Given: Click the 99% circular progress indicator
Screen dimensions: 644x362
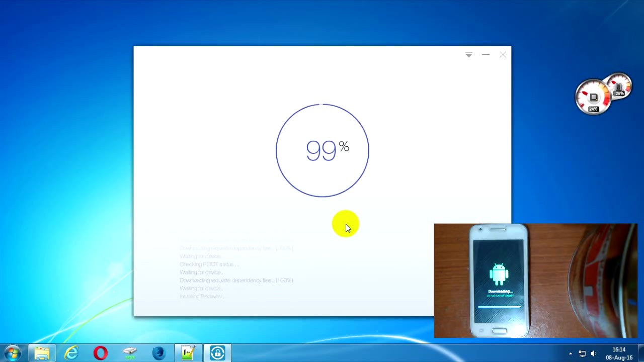Looking at the screenshot, I should click(323, 150).
